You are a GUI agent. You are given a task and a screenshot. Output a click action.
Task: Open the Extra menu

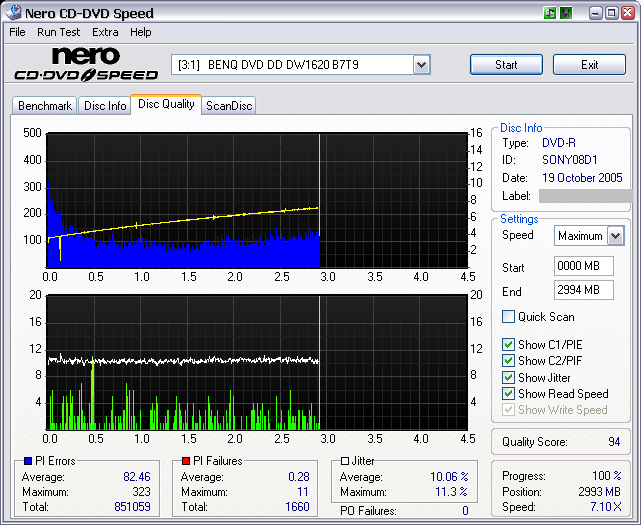coord(105,32)
